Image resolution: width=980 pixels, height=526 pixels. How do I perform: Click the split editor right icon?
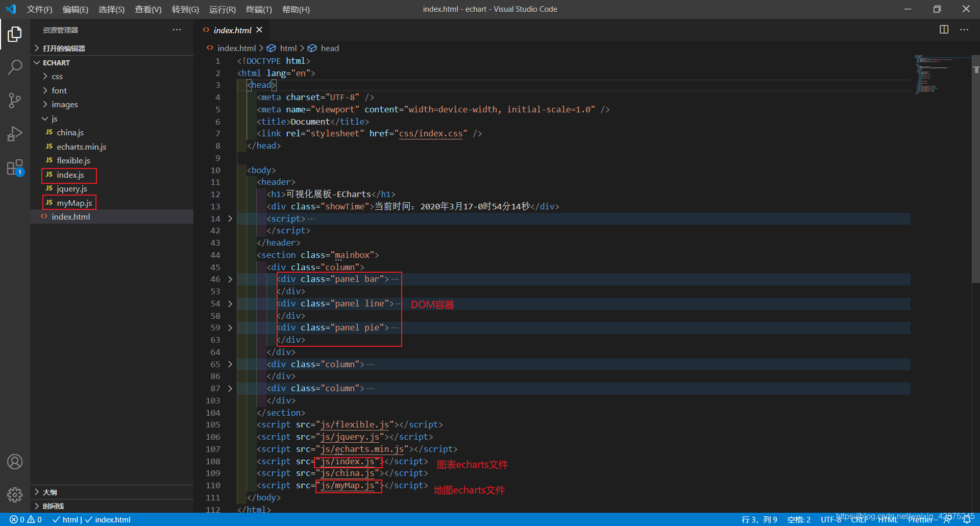point(944,30)
